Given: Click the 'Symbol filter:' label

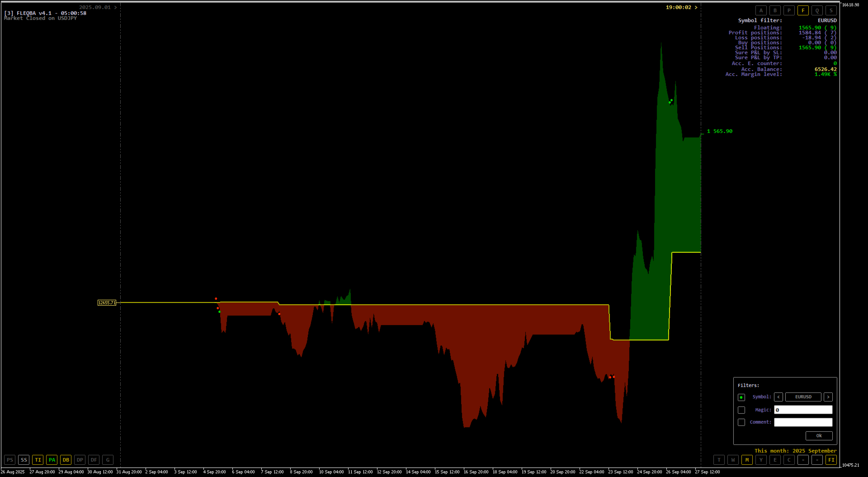Looking at the screenshot, I should 760,20.
